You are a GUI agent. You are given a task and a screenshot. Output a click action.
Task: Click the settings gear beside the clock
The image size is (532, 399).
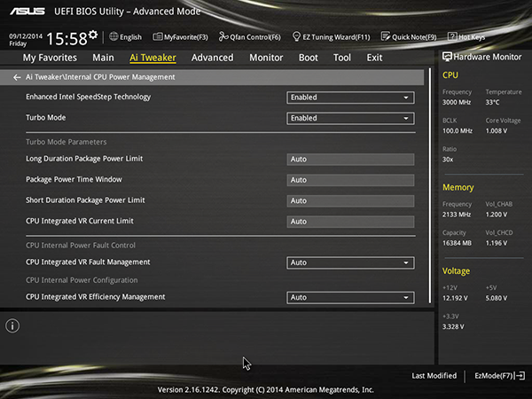point(93,35)
